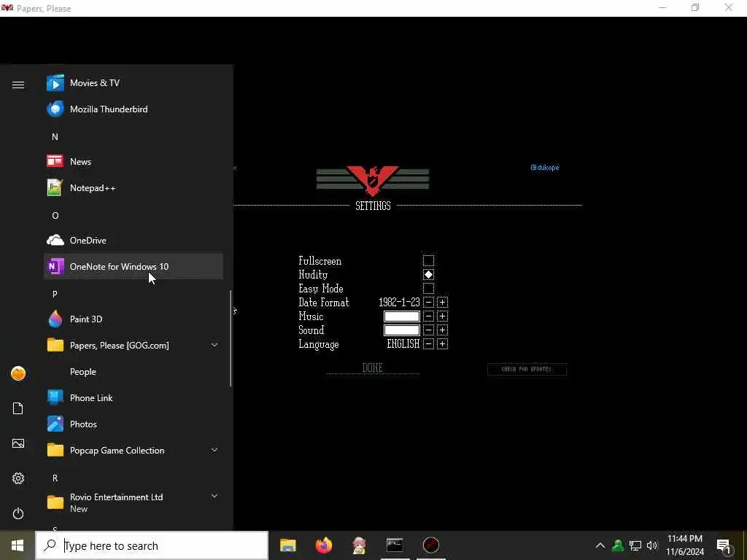The height and width of the screenshot is (560, 747).
Task: Click the Windows Start button
Action: (18, 545)
